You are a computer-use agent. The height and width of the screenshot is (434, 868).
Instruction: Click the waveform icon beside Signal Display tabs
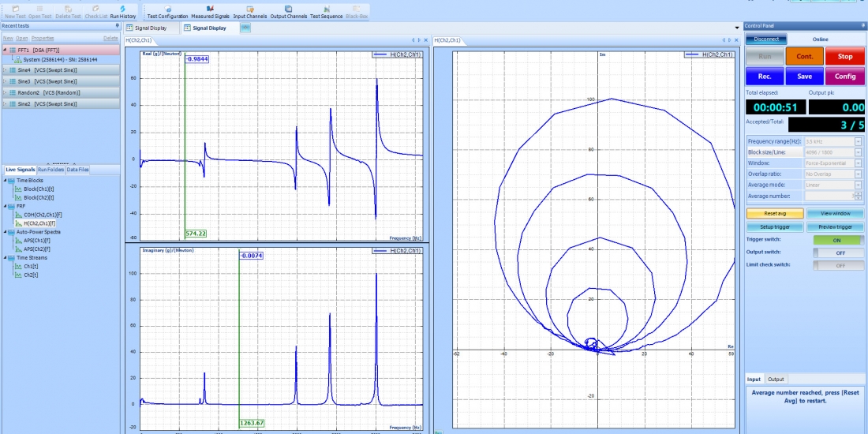(x=245, y=28)
